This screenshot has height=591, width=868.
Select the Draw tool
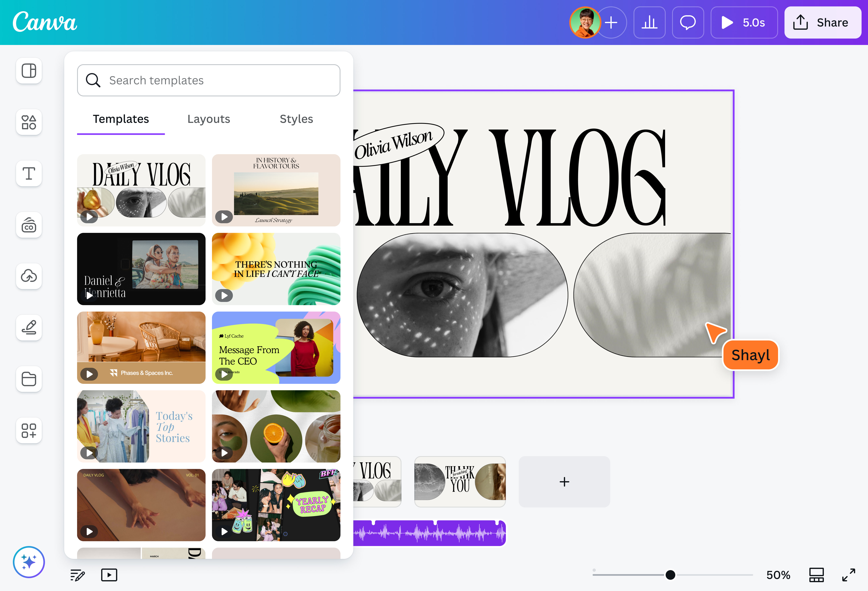29,328
